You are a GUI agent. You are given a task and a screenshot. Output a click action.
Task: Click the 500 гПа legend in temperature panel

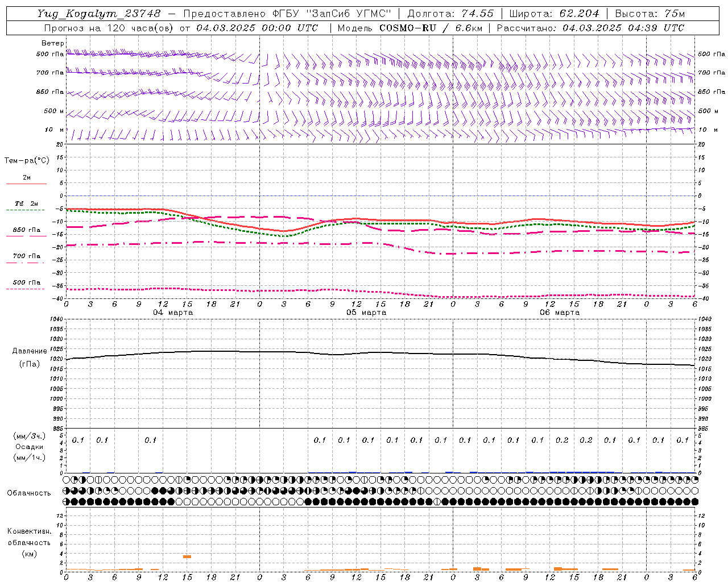pos(27,282)
